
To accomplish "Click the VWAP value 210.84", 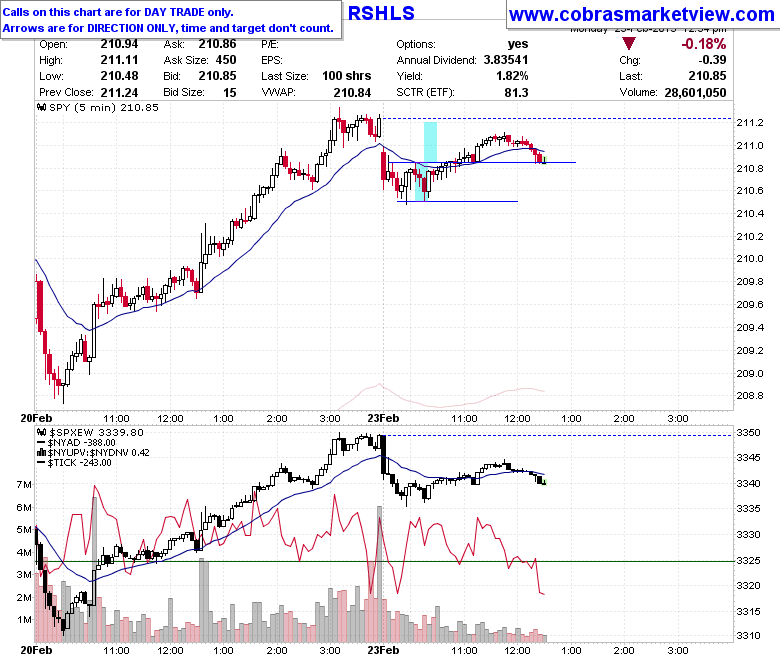I will pyautogui.click(x=352, y=93).
